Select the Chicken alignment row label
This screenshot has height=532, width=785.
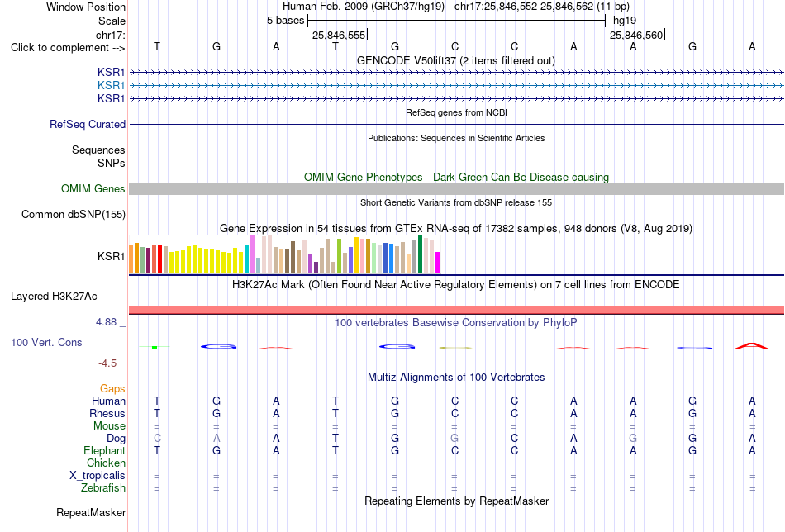106,463
